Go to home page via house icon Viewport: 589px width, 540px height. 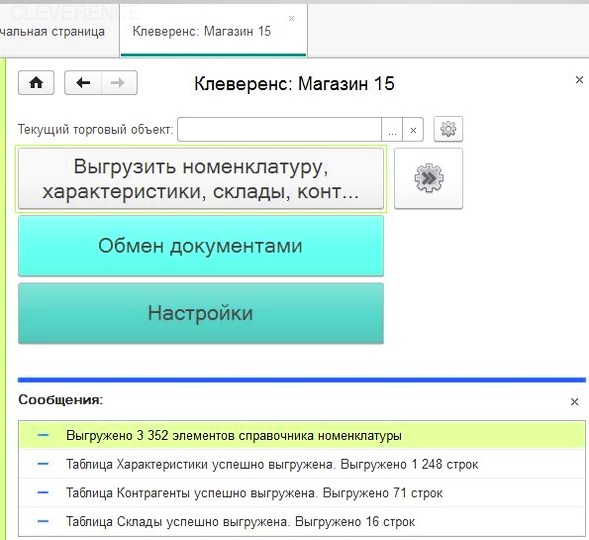pos(36,83)
